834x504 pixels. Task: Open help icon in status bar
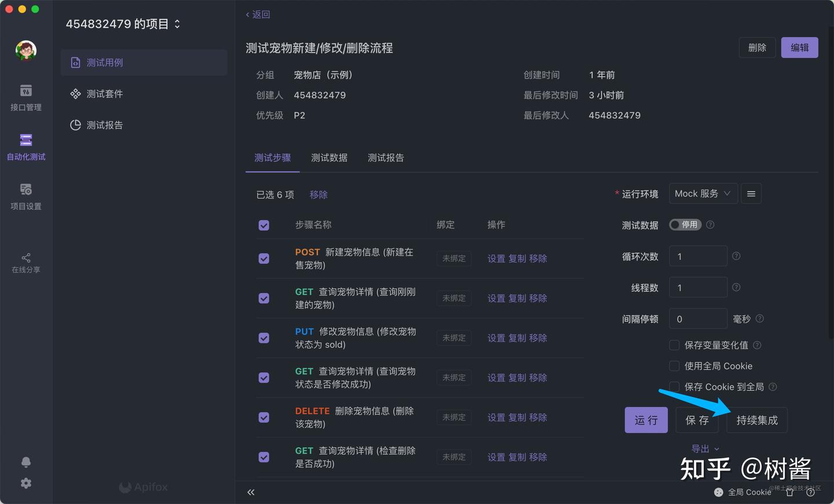pyautogui.click(x=810, y=492)
